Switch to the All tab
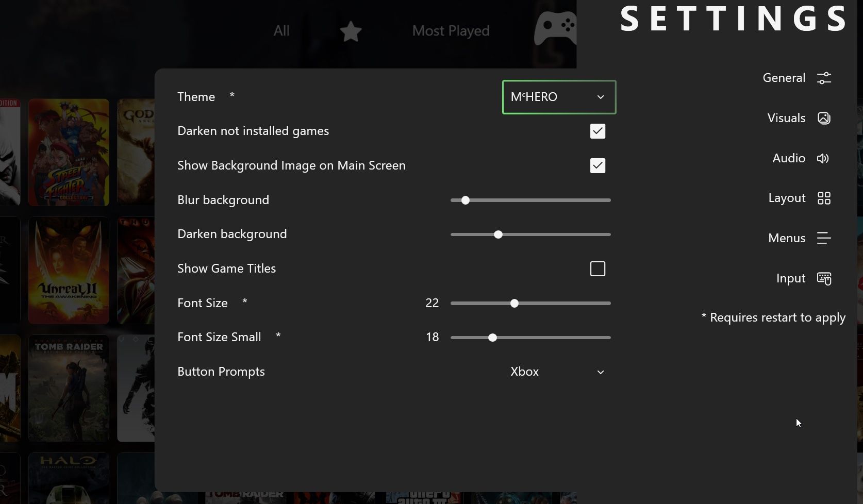The image size is (863, 504). (281, 31)
